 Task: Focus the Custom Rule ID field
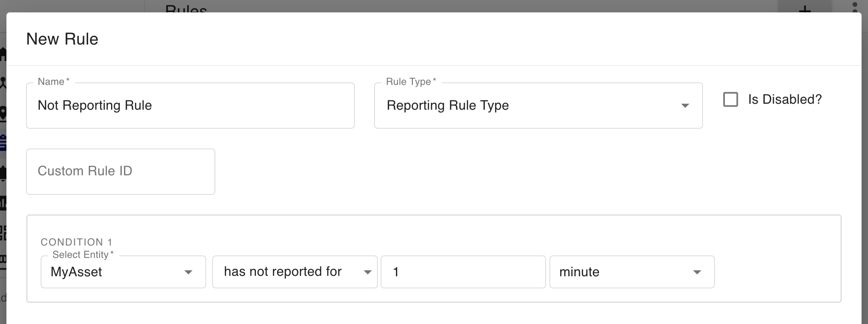(x=120, y=172)
